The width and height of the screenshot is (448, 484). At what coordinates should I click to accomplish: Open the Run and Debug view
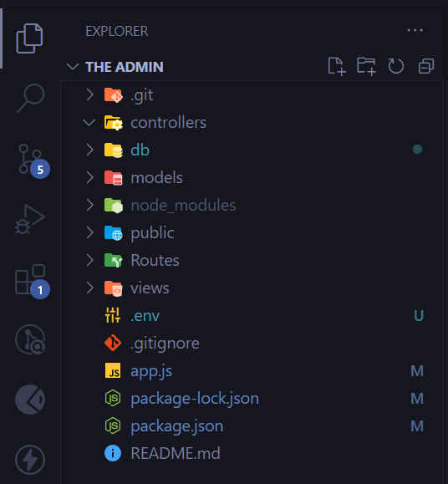point(30,219)
